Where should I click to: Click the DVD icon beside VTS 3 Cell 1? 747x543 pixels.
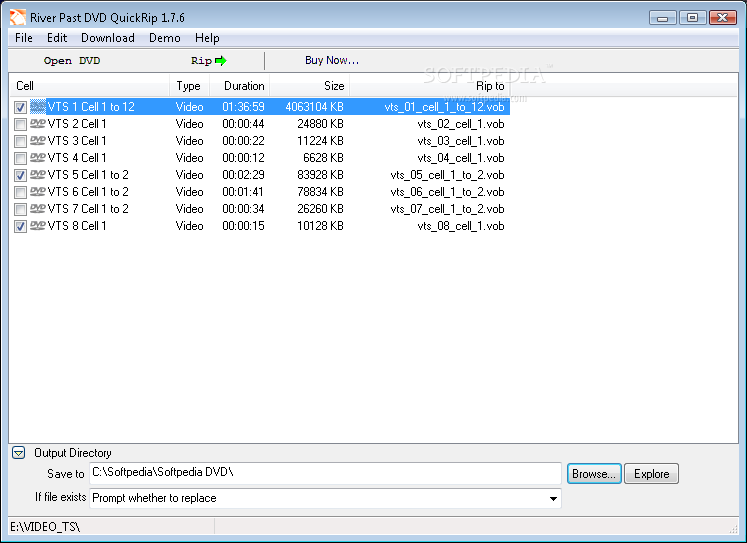38,141
